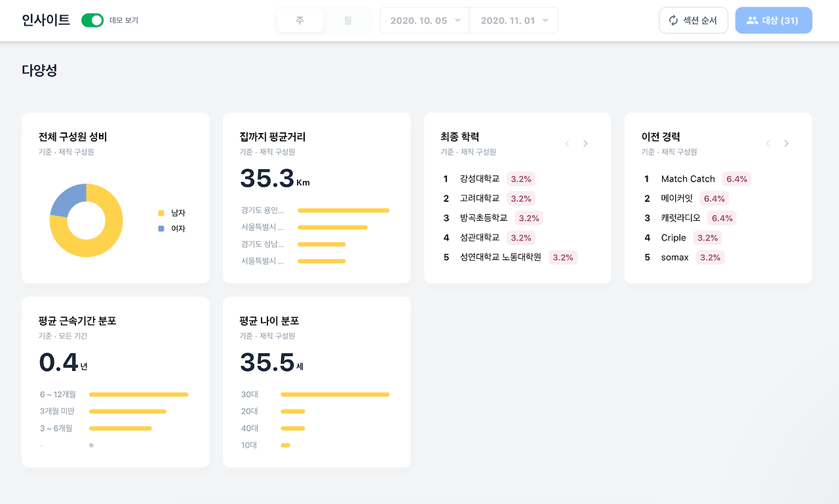Viewport: 839px width, 504px height.
Task: Click the 전체 구성원 성비 card title
Action: click(x=73, y=137)
